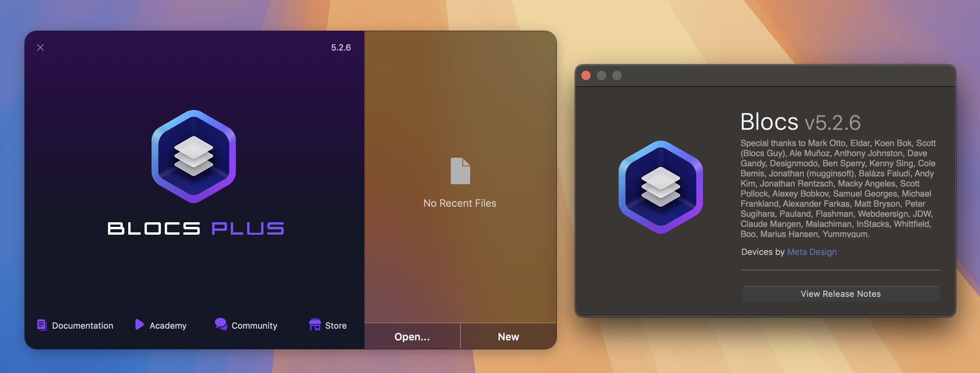Open the Meta Design link
Viewport: 980px width, 373px height.
(x=812, y=252)
